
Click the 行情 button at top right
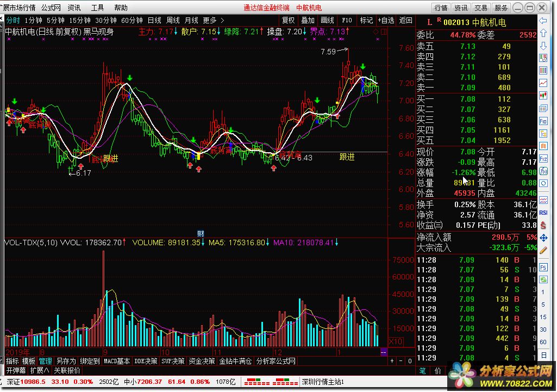[x=441, y=8]
